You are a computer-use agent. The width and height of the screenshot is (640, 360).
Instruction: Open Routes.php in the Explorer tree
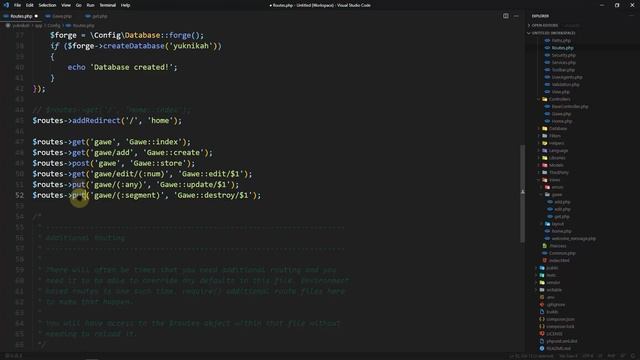tap(562, 48)
